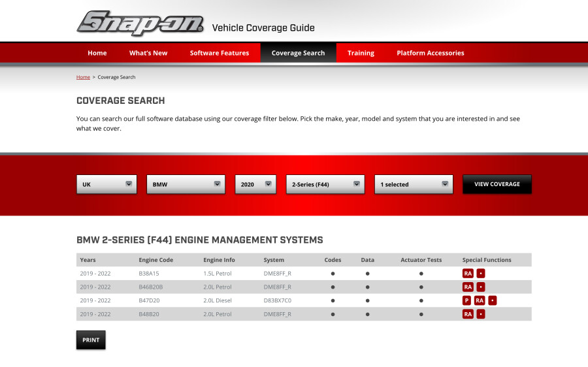This screenshot has width=588, height=367.
Task: Click the P badge in the B47D20 row
Action: (466, 300)
